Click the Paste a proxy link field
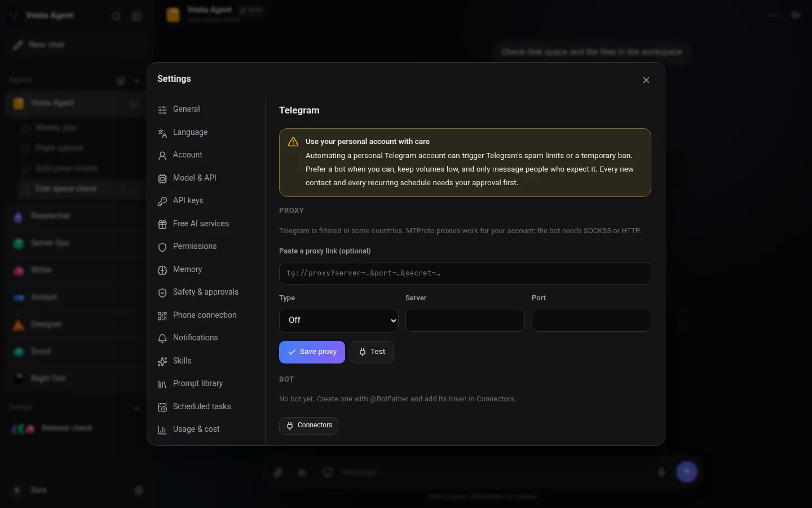812x508 pixels. pos(465,273)
